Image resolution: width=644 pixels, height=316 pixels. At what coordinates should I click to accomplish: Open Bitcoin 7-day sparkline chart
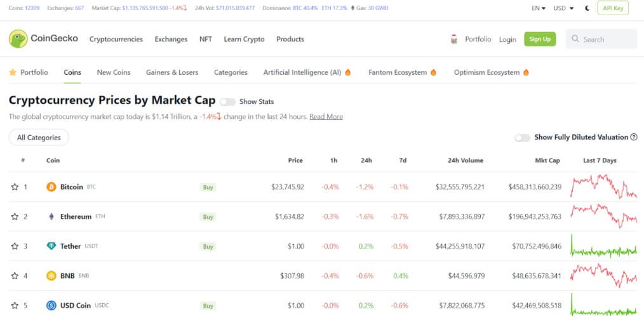pyautogui.click(x=603, y=187)
